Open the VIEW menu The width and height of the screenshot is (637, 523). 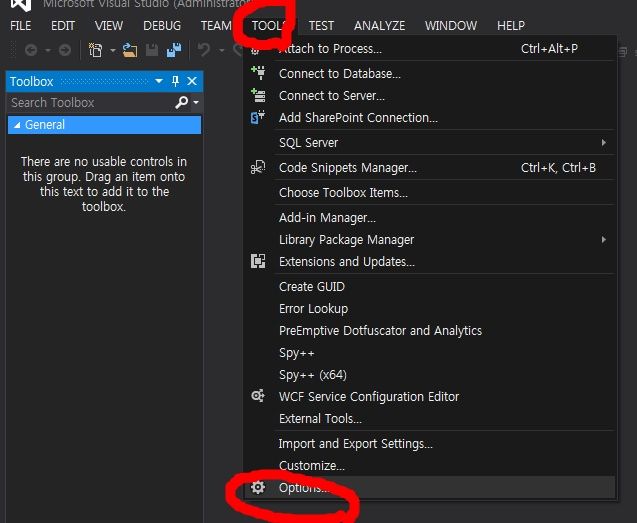tap(109, 26)
